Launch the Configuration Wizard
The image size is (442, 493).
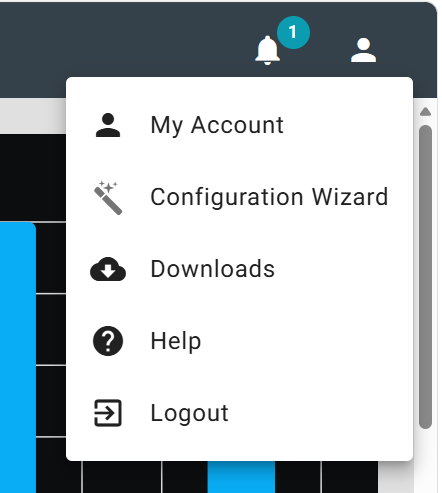pos(239,197)
